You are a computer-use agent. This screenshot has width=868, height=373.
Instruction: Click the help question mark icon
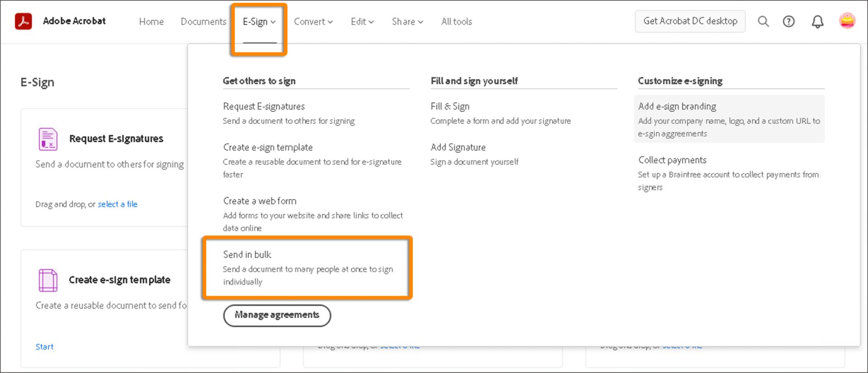[x=789, y=21]
